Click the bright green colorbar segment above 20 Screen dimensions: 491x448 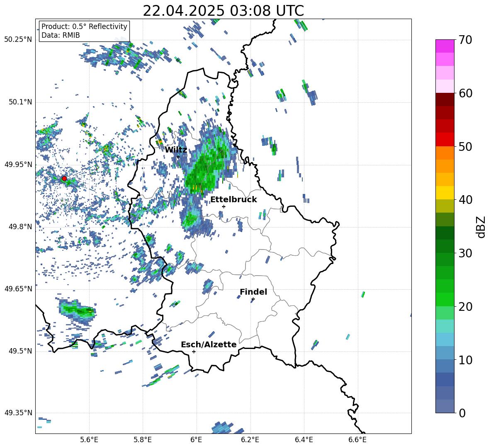(445, 299)
